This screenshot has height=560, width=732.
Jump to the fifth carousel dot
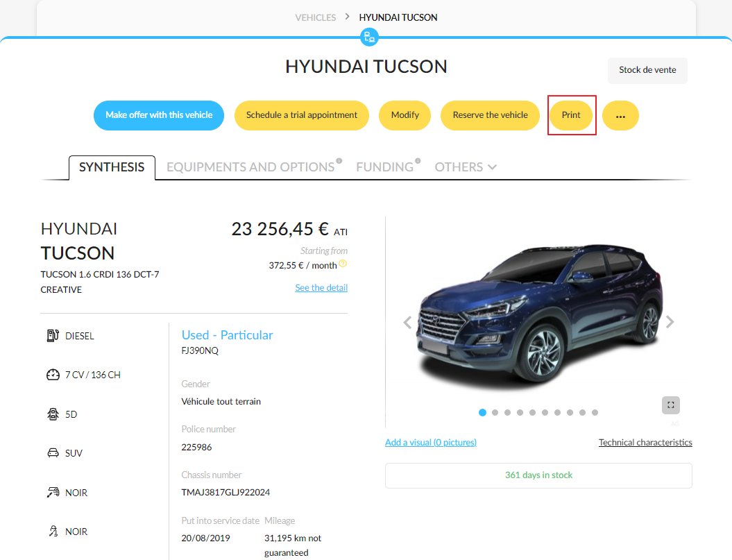coord(532,412)
